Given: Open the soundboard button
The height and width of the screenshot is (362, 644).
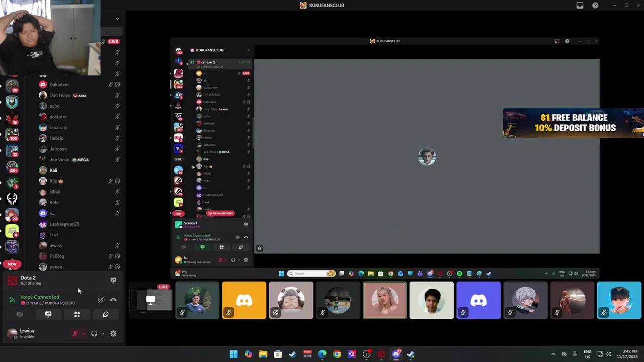Looking at the screenshot, I should click(x=106, y=314).
